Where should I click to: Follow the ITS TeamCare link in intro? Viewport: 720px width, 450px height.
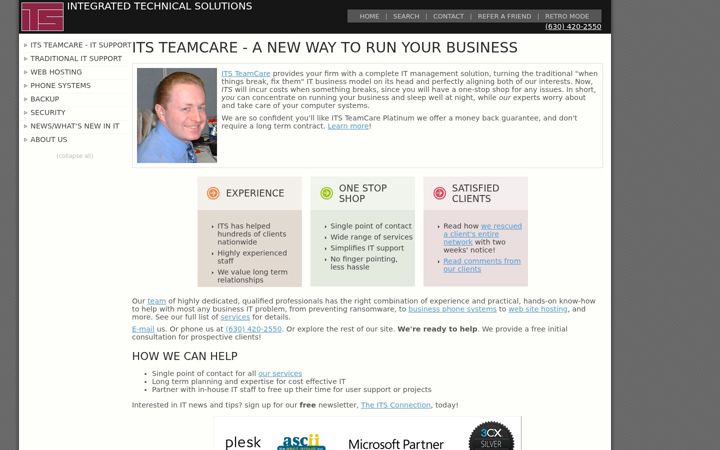point(246,73)
